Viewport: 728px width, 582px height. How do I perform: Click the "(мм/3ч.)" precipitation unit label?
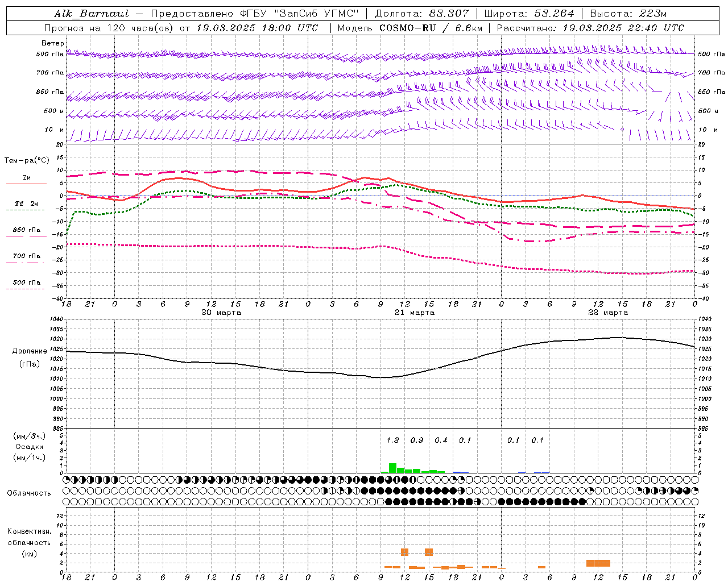(x=30, y=436)
